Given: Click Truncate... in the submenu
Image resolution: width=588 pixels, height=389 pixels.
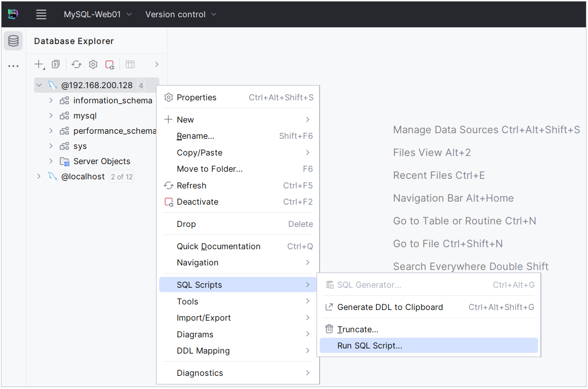Looking at the screenshot, I should [358, 330].
